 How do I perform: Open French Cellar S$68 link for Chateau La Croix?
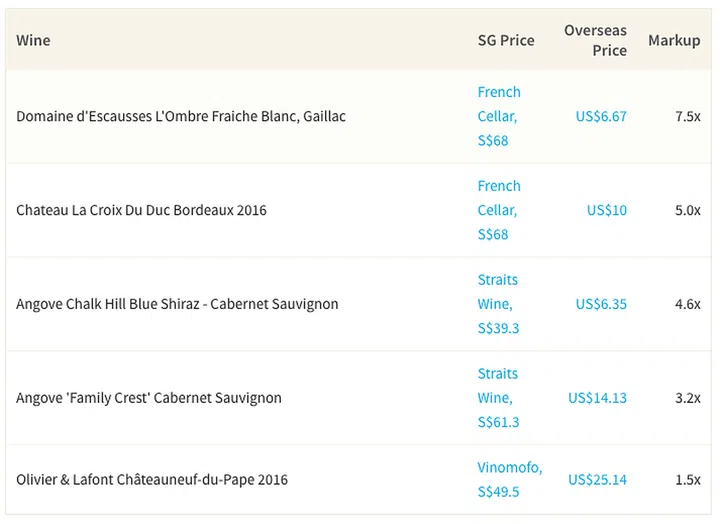coord(499,210)
